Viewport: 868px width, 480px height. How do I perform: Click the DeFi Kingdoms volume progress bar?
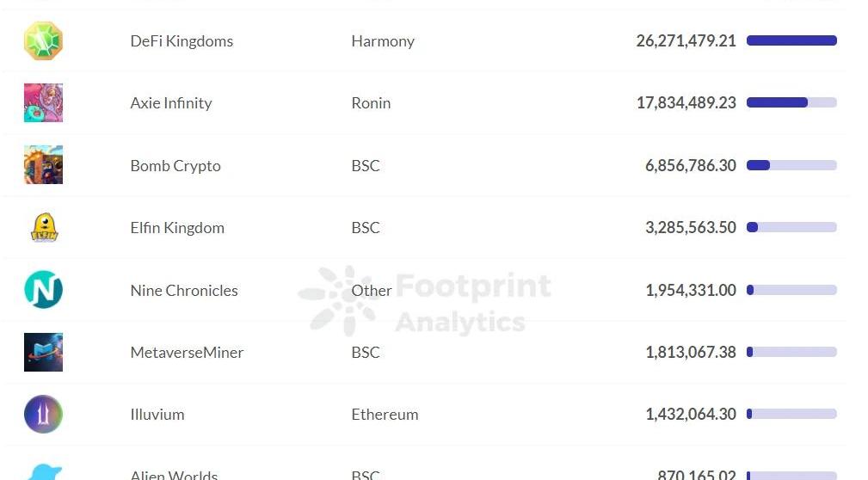(791, 40)
